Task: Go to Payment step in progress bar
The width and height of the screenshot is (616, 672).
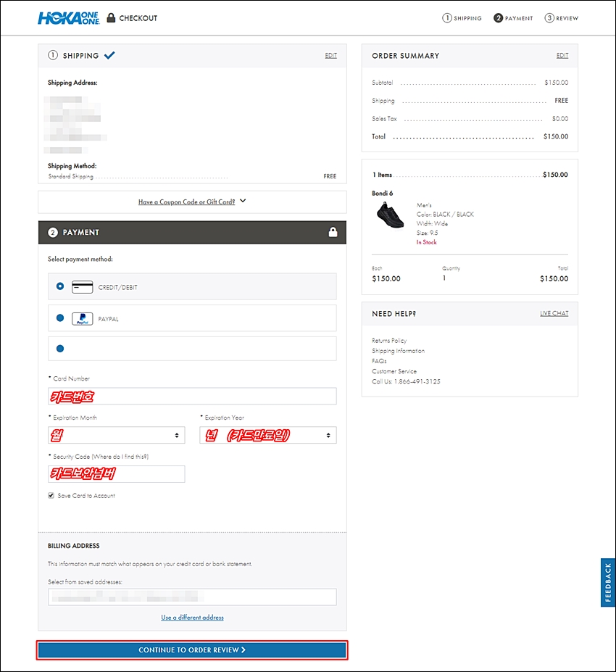Action: point(513,18)
